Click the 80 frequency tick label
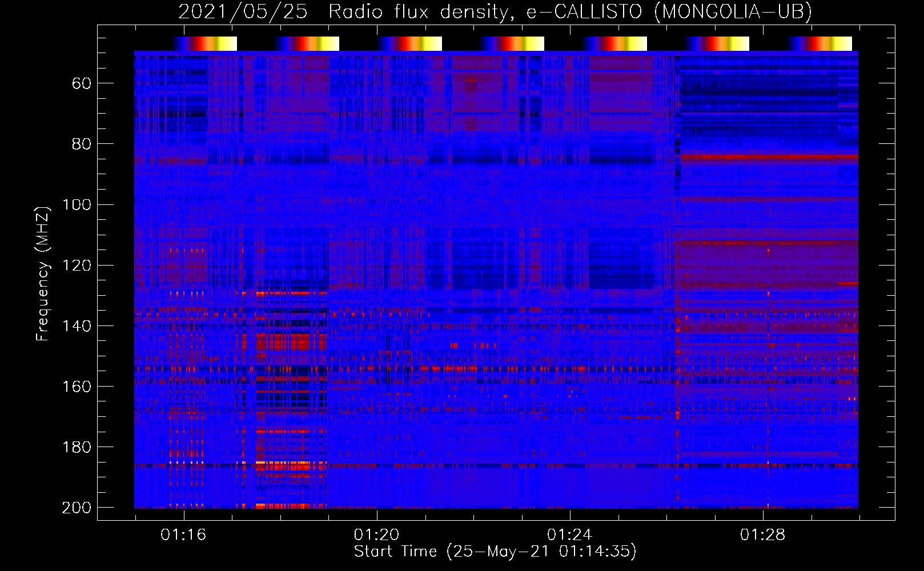 coord(81,144)
